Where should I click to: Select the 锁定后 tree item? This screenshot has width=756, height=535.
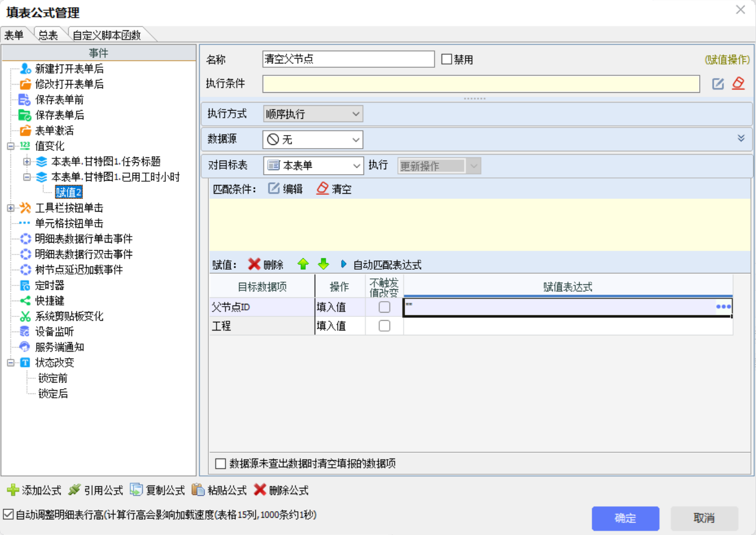[x=53, y=393]
